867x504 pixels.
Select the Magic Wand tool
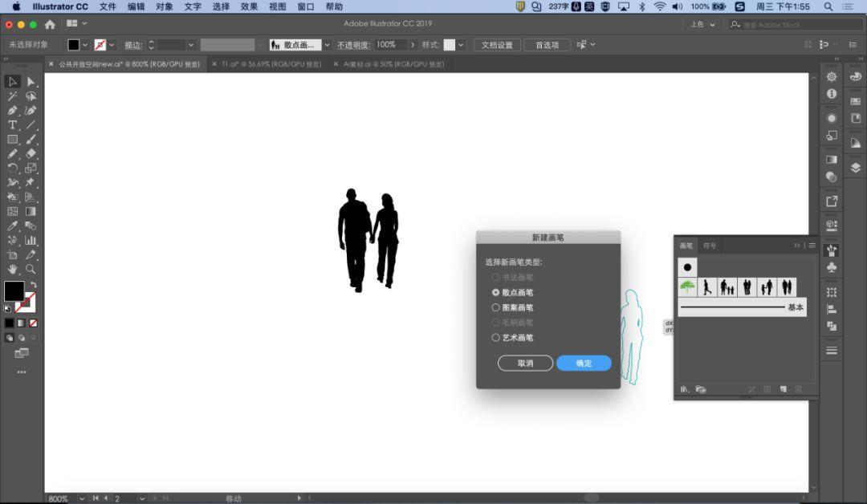12,96
